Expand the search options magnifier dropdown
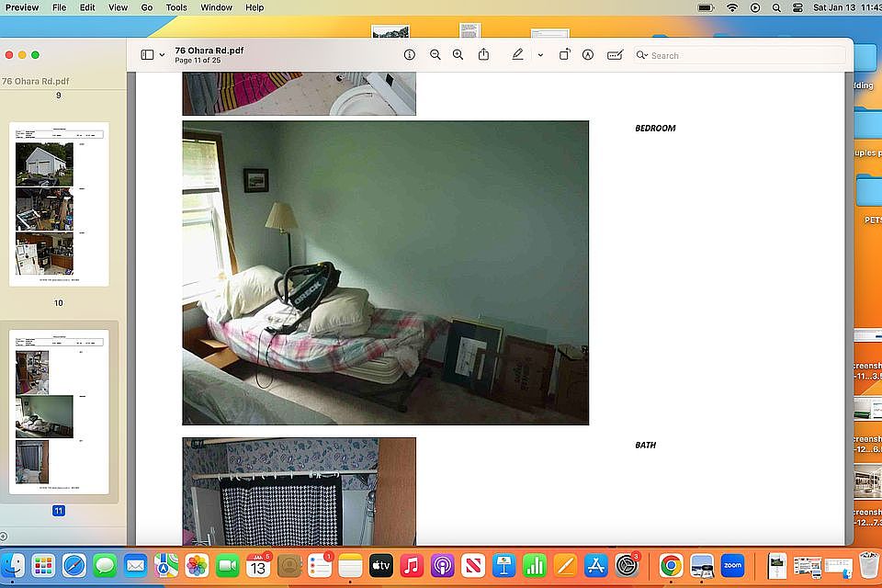882x588 pixels. click(x=641, y=55)
